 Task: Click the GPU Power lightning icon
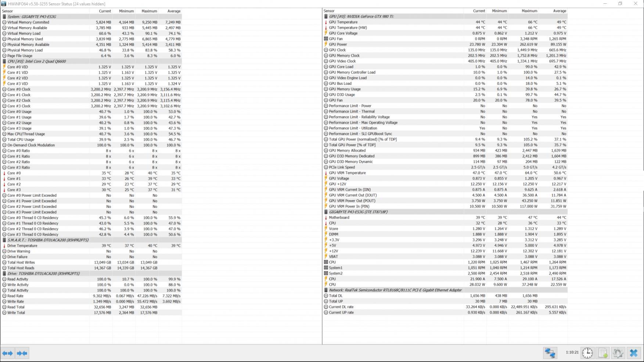click(326, 44)
